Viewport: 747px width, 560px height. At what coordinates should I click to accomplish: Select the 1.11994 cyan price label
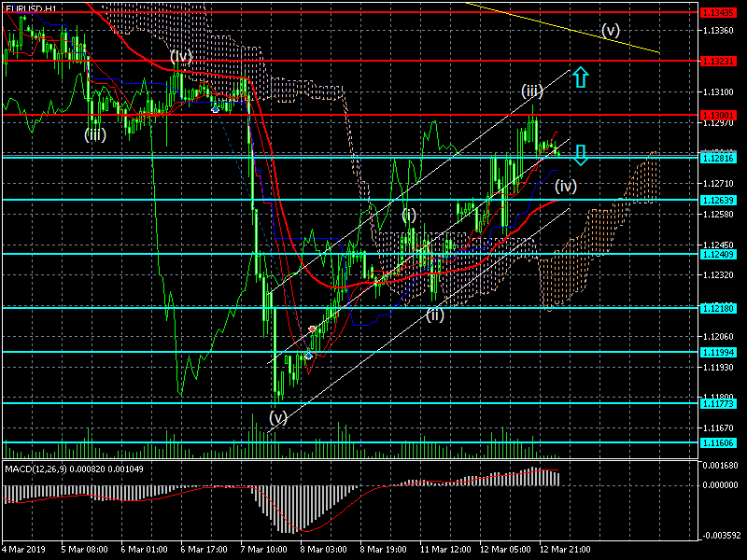[x=718, y=353]
